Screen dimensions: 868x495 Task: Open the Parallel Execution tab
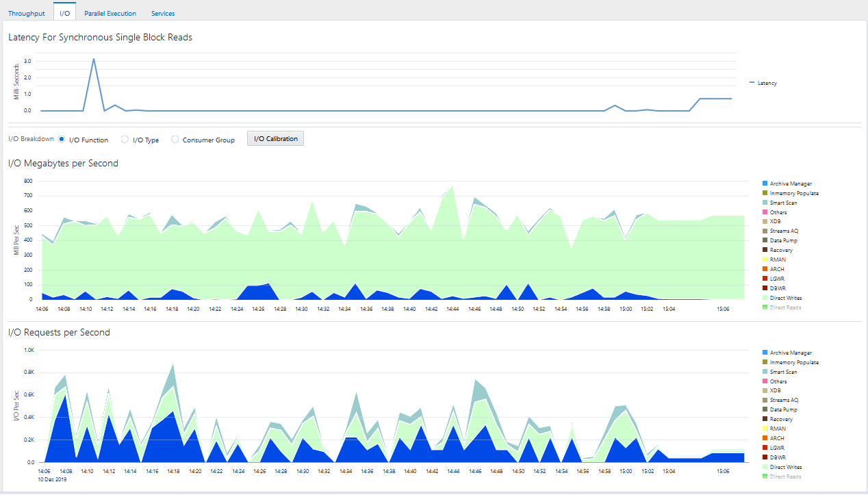(110, 13)
